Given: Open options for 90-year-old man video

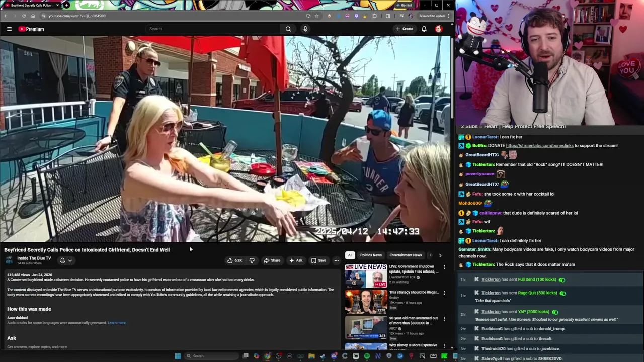Looking at the screenshot, I should point(444,319).
